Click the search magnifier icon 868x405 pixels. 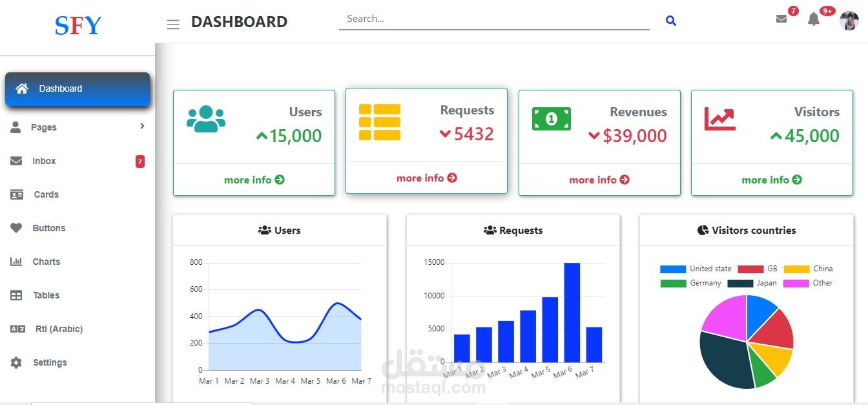click(671, 21)
